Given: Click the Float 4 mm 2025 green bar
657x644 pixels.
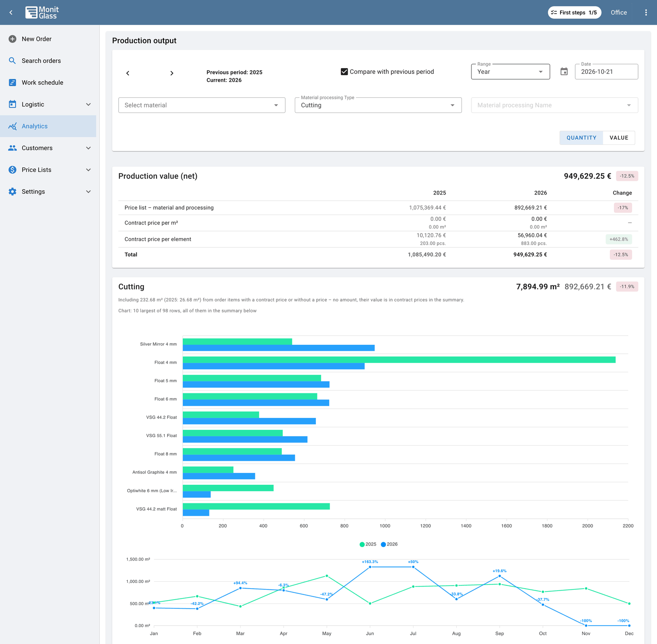Looking at the screenshot, I should click(x=399, y=360).
